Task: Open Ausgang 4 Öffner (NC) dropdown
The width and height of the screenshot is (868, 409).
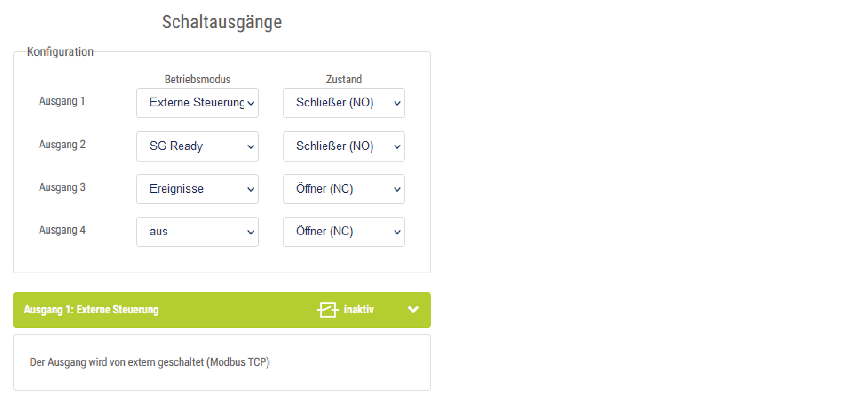Action: click(x=344, y=232)
